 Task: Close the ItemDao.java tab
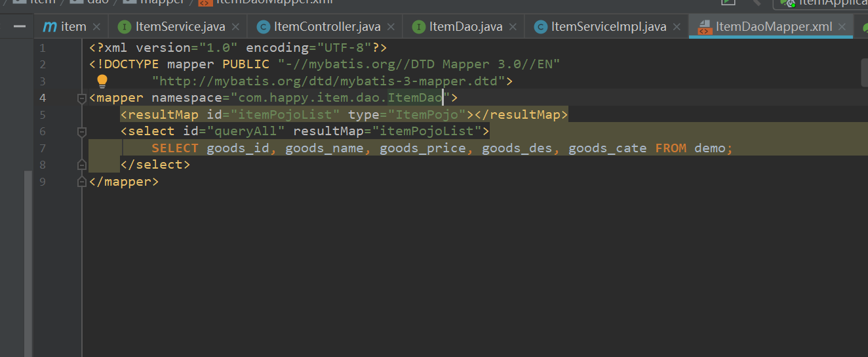[513, 27]
